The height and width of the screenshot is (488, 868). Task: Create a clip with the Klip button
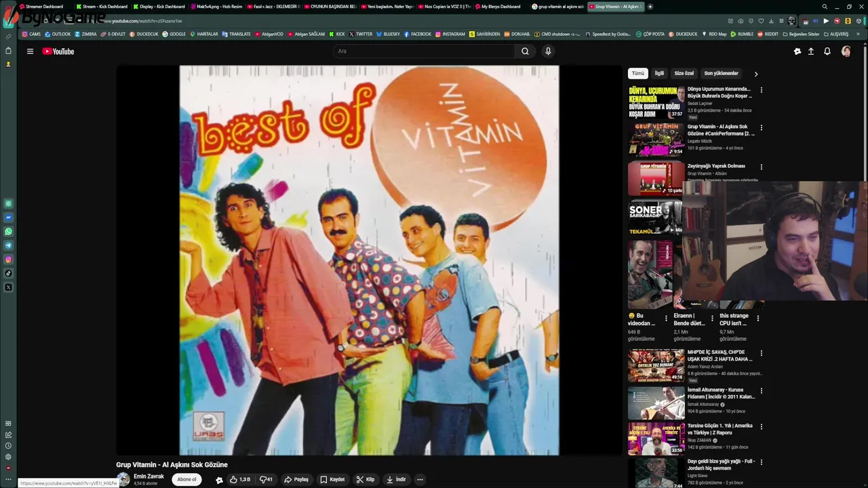366,479
